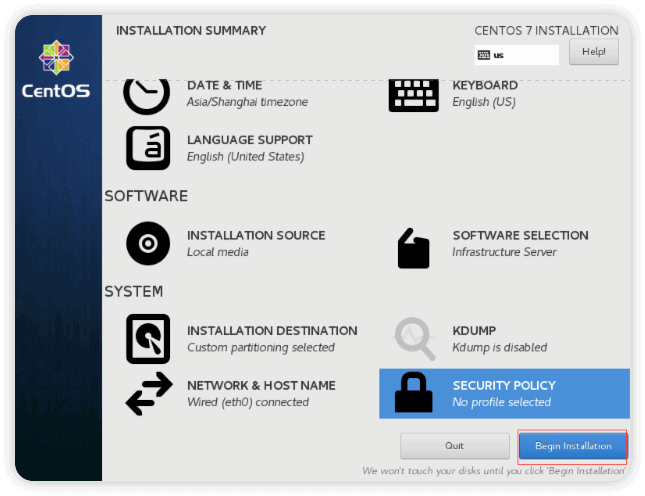This screenshot has height=496, width=645.
Task: Click 'English (US)' keyboard text
Action: [x=484, y=102]
